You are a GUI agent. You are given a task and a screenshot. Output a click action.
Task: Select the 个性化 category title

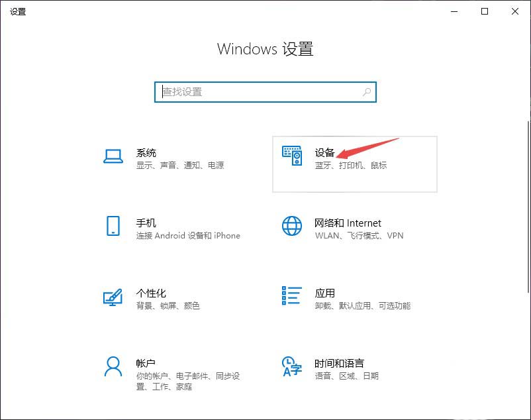pos(151,293)
